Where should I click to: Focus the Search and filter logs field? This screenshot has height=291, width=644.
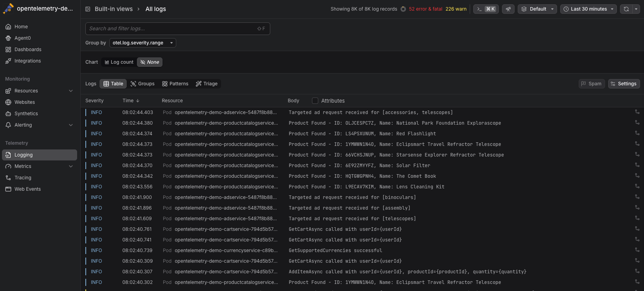(x=171, y=29)
